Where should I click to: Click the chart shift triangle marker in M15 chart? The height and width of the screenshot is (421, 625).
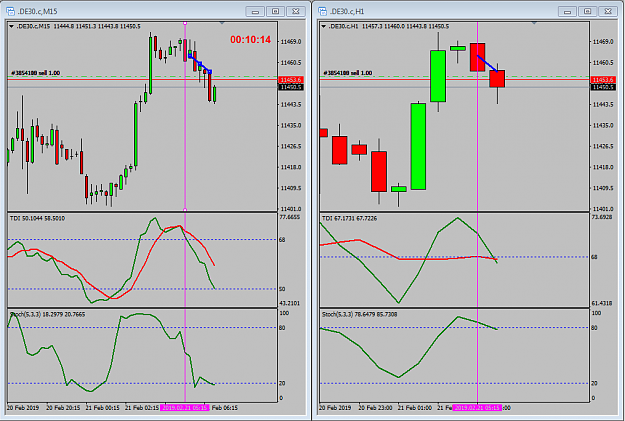pos(222,23)
